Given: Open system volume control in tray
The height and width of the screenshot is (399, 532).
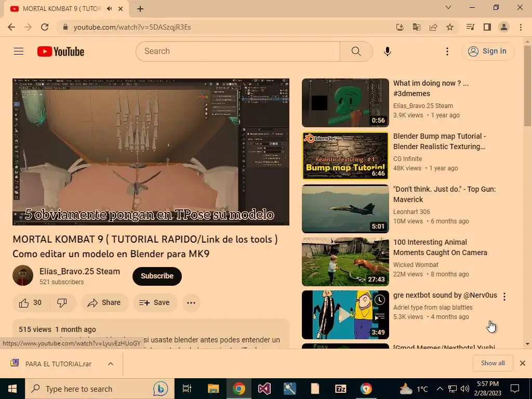Looking at the screenshot, I should tap(465, 389).
